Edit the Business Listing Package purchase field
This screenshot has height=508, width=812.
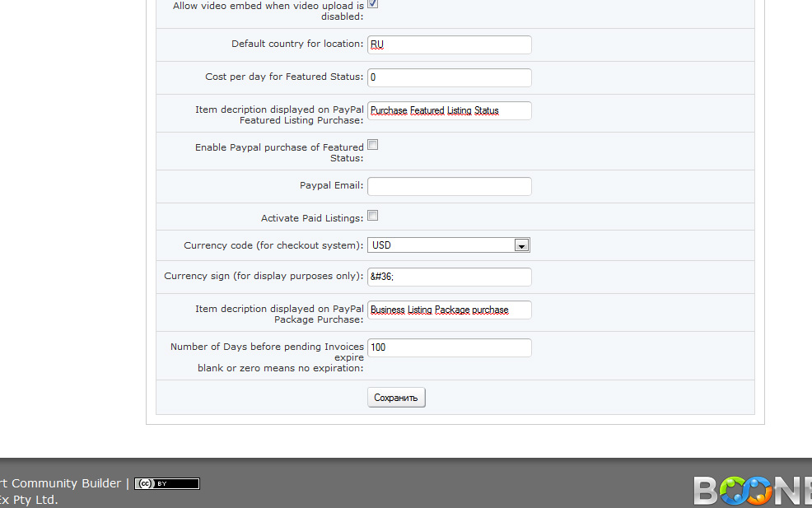(x=449, y=310)
